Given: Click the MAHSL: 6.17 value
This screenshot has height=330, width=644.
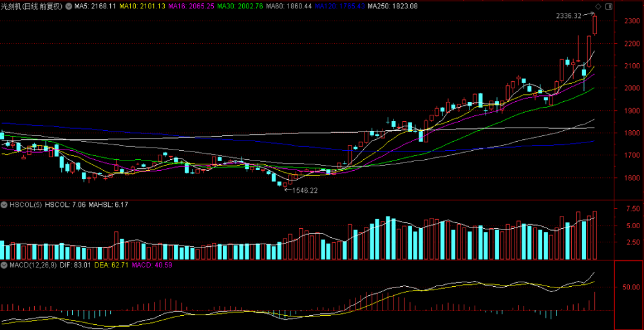Looking at the screenshot, I should click(x=108, y=204).
